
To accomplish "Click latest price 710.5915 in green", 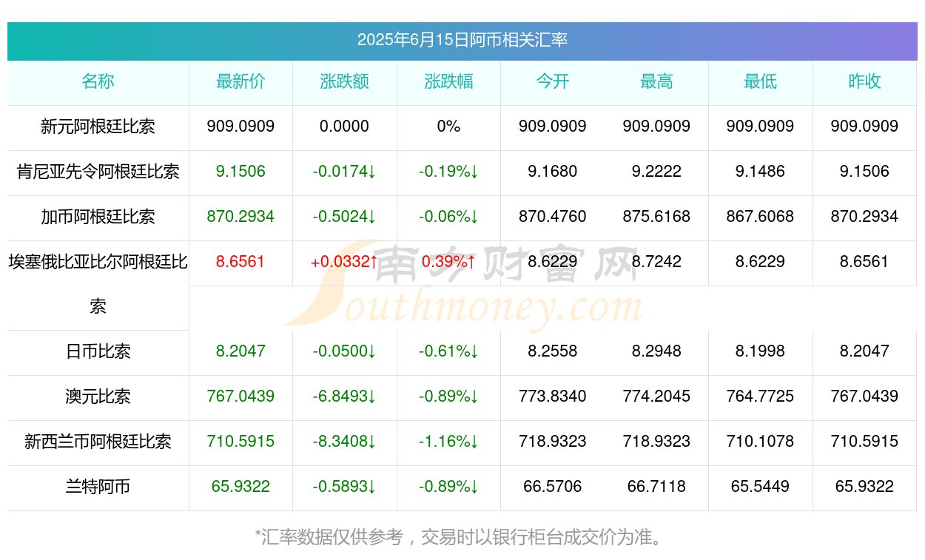I will point(240,442).
